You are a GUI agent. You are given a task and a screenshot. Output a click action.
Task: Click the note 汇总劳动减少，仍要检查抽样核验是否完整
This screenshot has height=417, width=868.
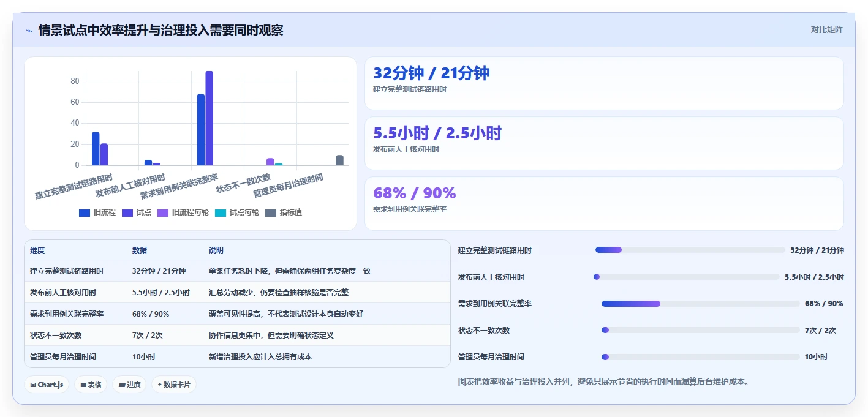coord(279,293)
